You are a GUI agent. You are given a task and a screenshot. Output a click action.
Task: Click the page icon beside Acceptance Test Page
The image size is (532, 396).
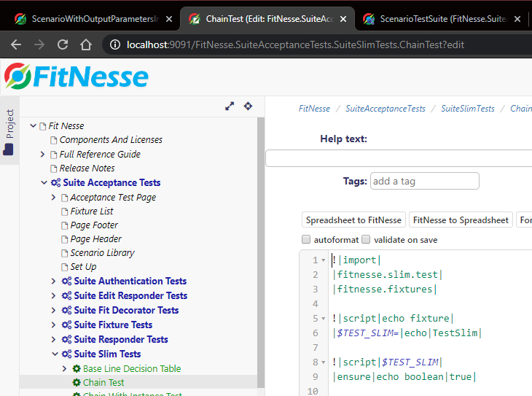pos(64,198)
